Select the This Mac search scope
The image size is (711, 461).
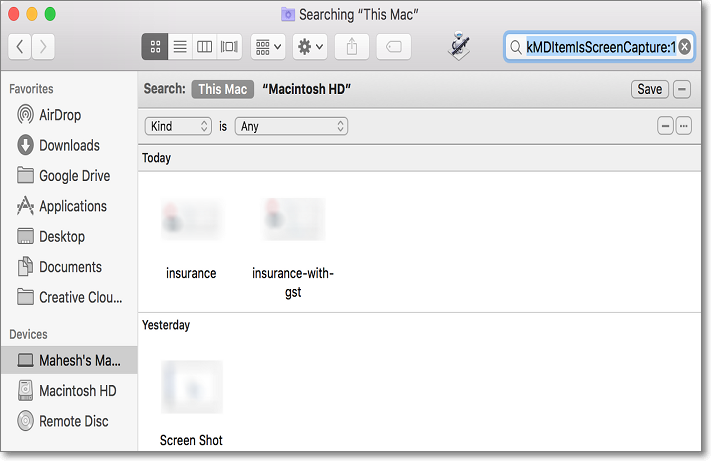[221, 89]
